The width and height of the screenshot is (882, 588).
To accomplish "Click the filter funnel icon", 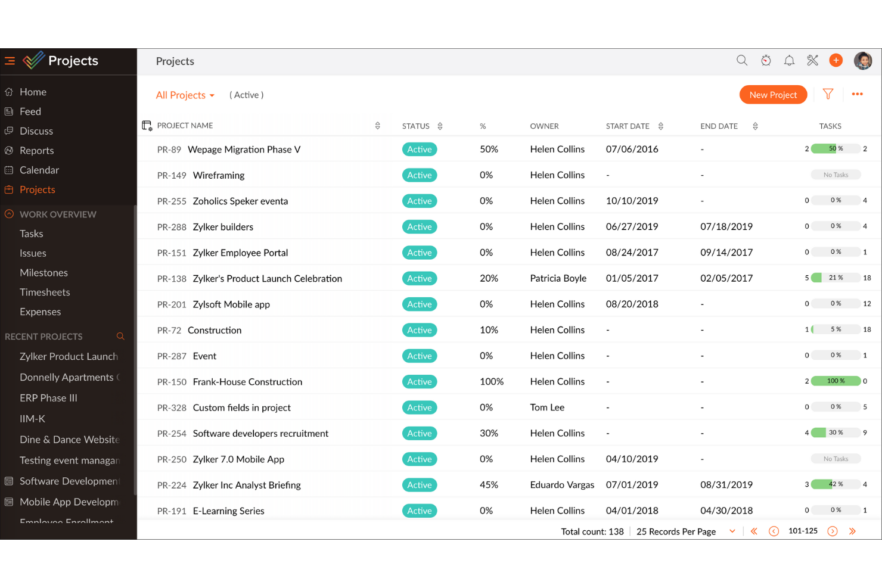I will [828, 94].
